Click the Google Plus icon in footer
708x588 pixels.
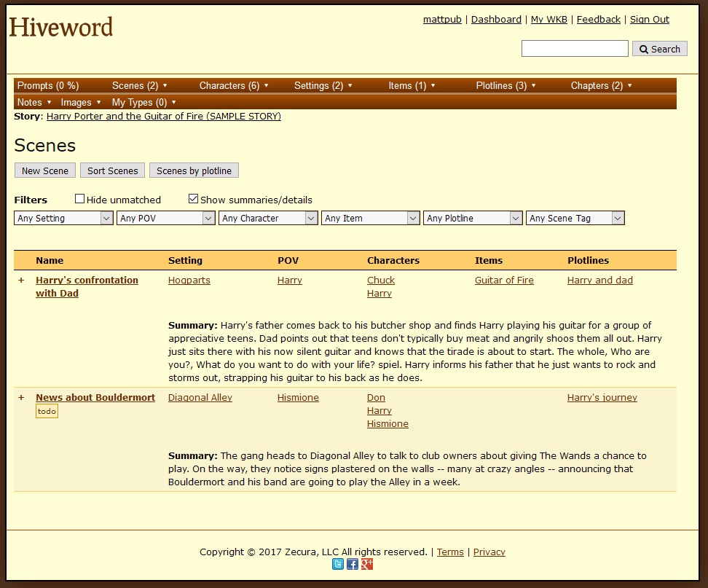(x=367, y=564)
